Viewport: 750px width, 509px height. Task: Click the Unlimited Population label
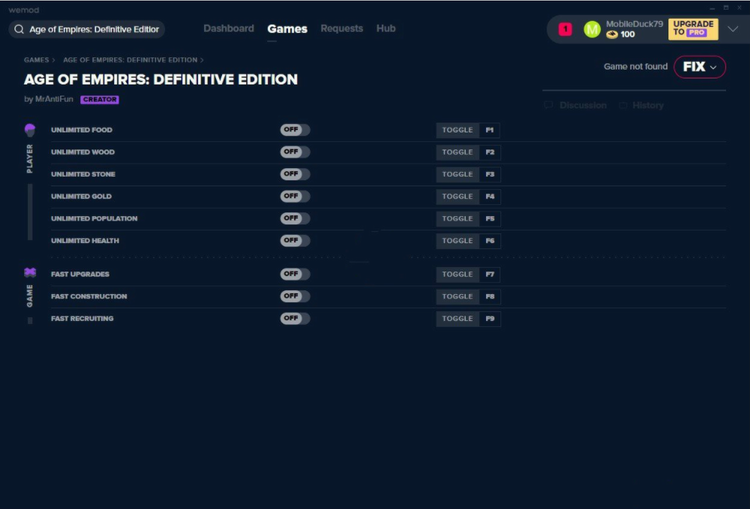point(94,218)
